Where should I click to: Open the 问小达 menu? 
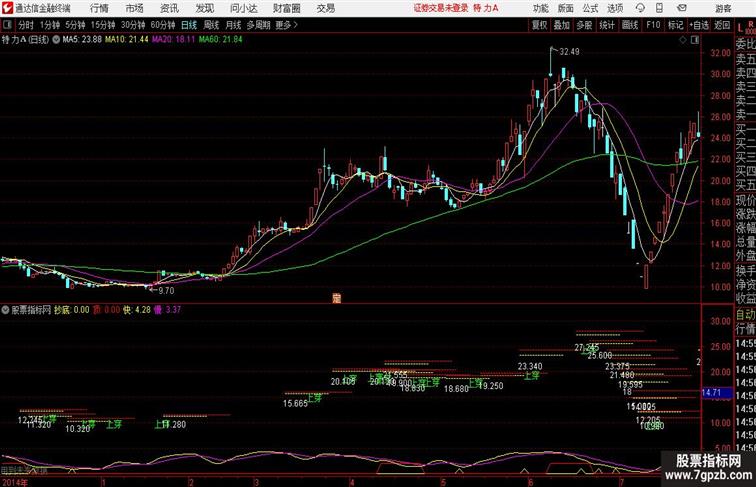pos(243,8)
